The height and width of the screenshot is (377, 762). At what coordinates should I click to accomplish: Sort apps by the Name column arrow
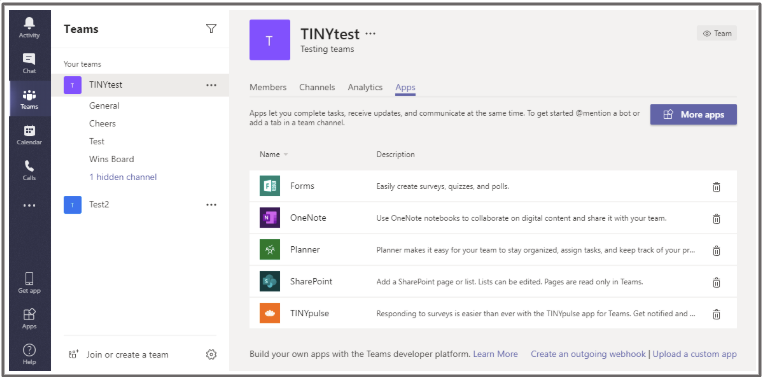point(286,154)
